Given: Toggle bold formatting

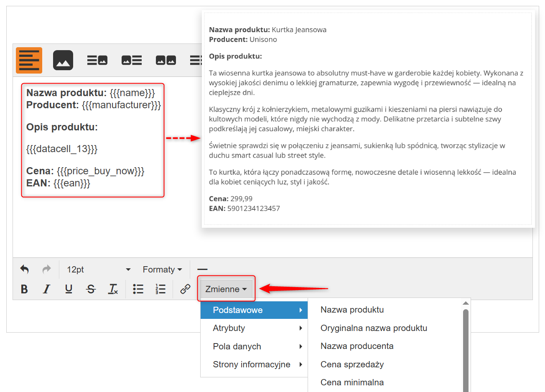Looking at the screenshot, I should [24, 289].
